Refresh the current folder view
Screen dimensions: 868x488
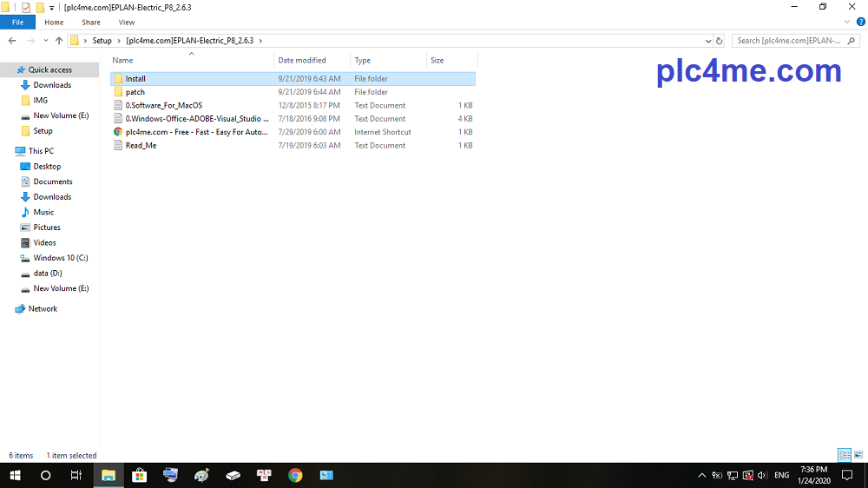719,41
